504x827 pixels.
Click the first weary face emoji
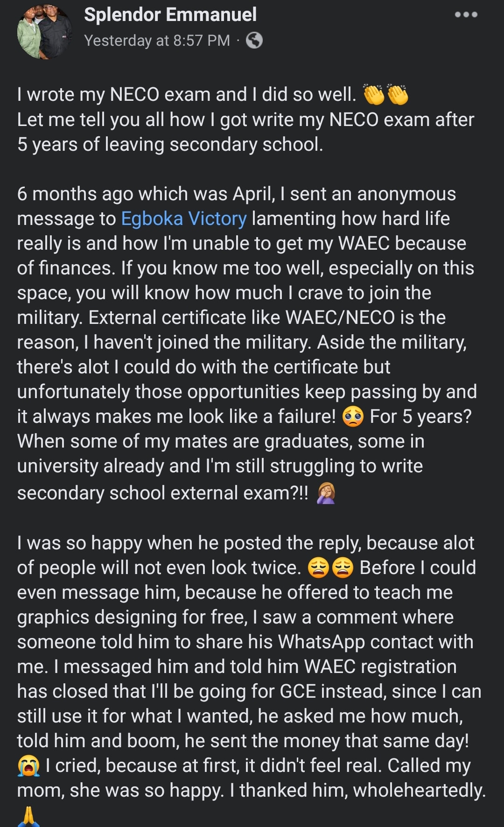click(x=318, y=568)
